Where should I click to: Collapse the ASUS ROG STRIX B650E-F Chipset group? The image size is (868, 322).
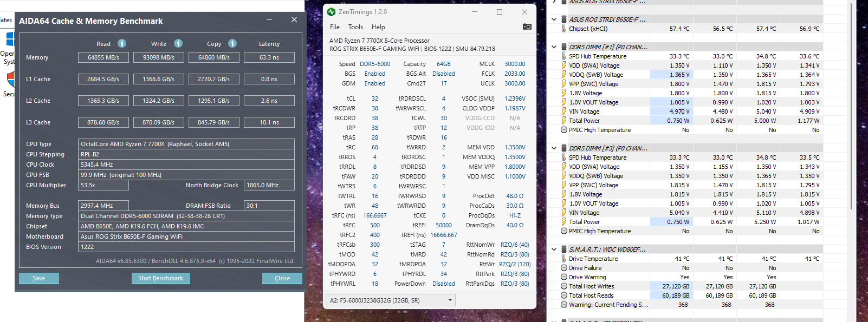[554, 19]
